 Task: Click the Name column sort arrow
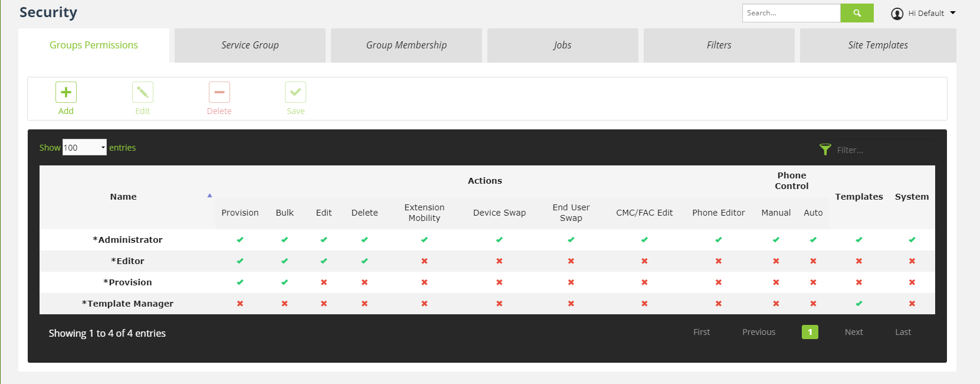tap(209, 196)
